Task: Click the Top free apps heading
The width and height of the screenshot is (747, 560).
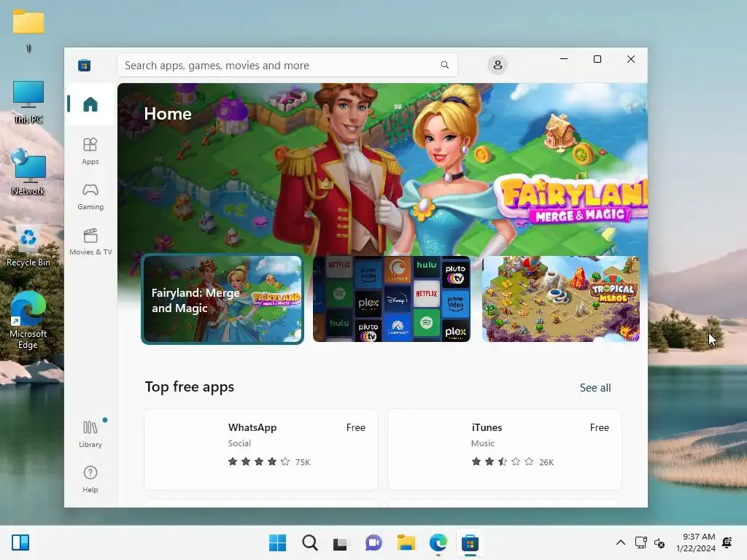Action: pos(190,386)
